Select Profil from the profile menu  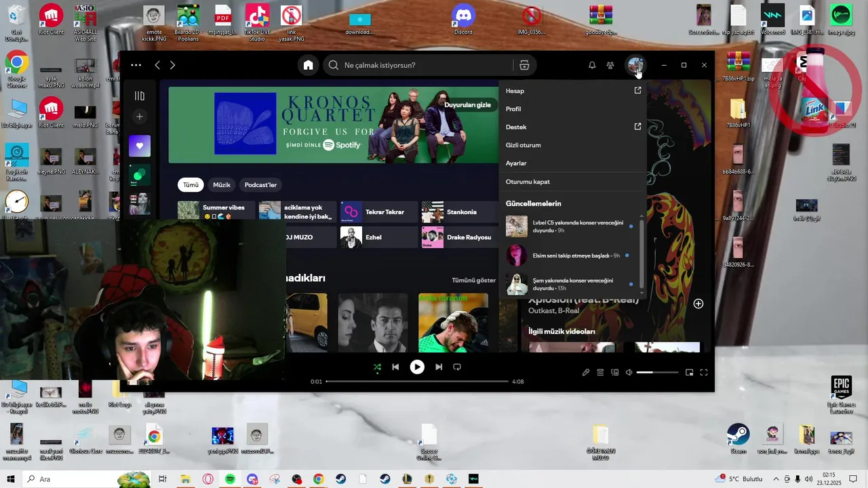point(574,109)
